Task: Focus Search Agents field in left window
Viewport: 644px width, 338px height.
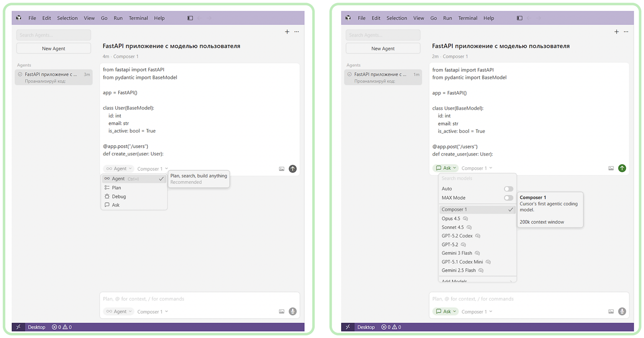Action: click(x=54, y=35)
